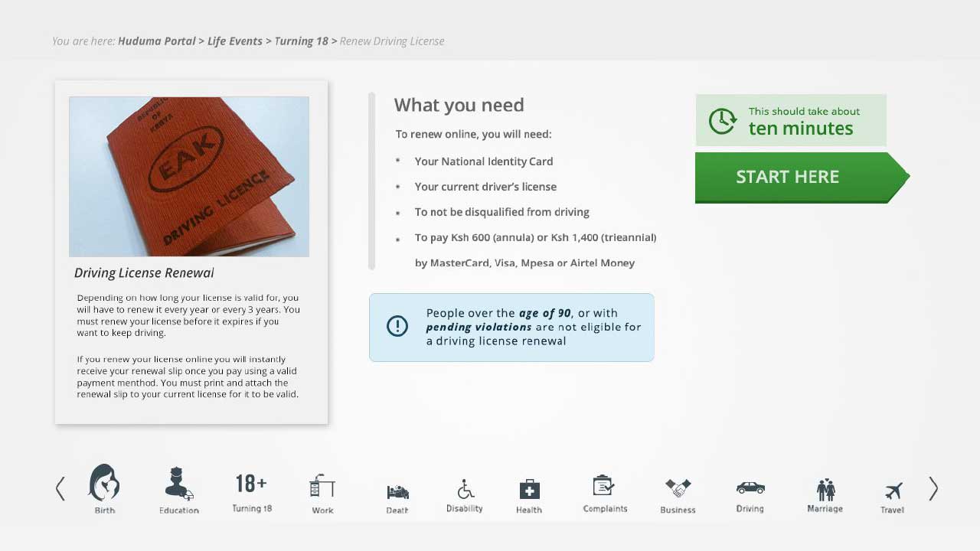
Task: Select 'Your current driver's license' item
Action: pos(485,187)
